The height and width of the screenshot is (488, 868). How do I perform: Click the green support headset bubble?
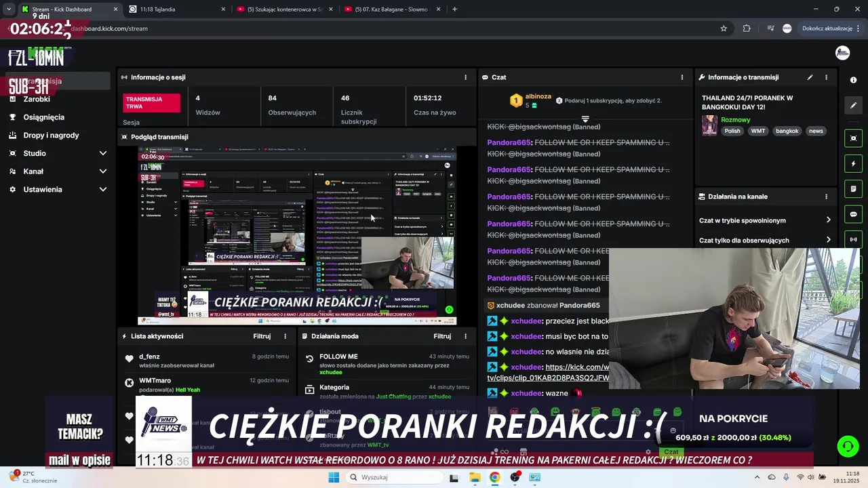point(848,446)
